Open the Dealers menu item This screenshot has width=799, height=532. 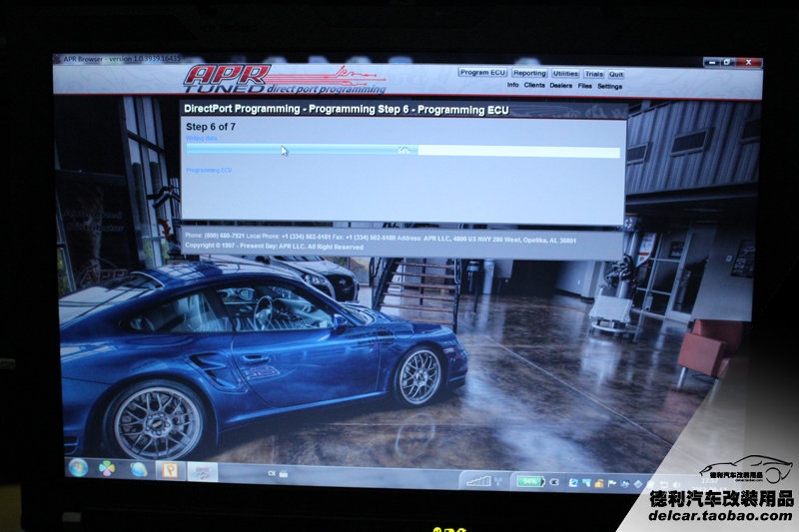561,86
